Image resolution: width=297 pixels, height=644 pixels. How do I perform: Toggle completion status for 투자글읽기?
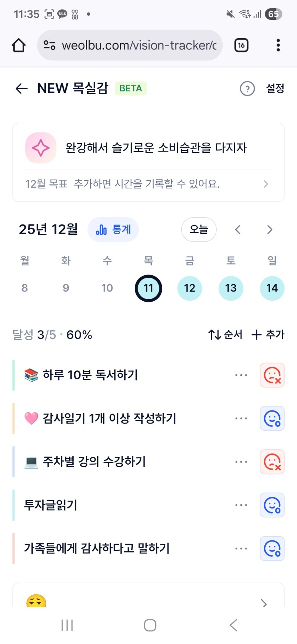[x=272, y=505]
